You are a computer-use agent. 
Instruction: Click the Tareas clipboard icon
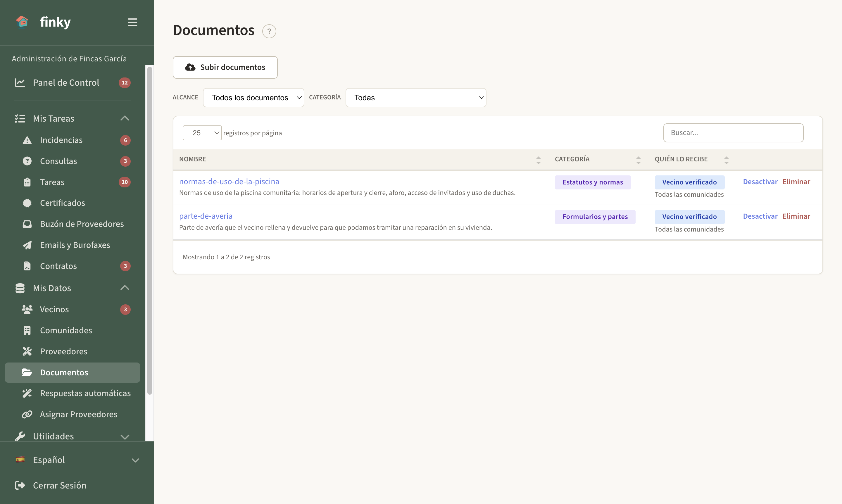pyautogui.click(x=27, y=182)
